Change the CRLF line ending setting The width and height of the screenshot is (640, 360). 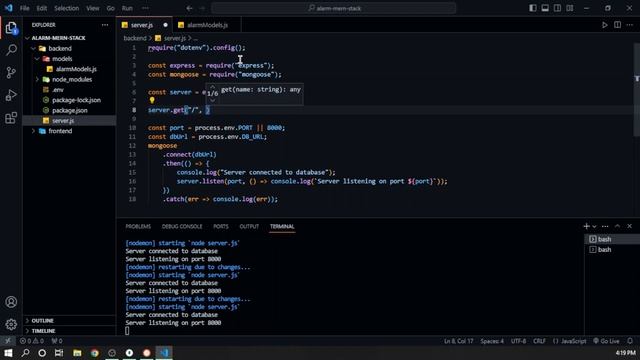[539, 341]
